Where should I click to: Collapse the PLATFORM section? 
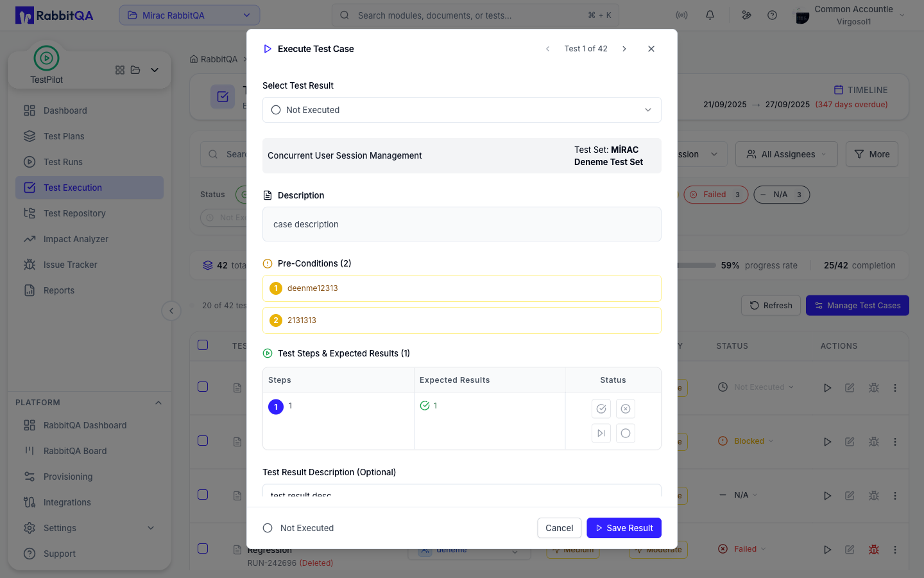(158, 403)
